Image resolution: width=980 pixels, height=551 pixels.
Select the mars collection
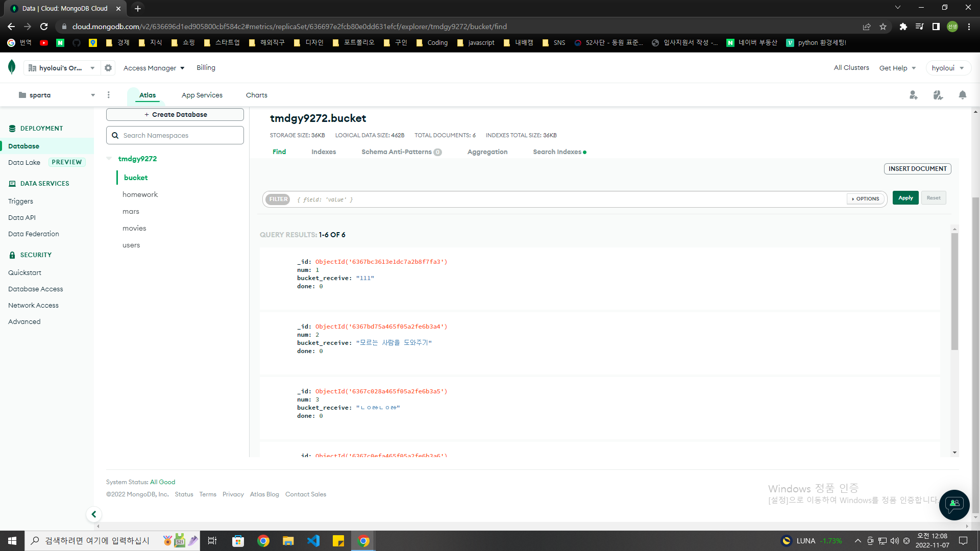tap(131, 211)
